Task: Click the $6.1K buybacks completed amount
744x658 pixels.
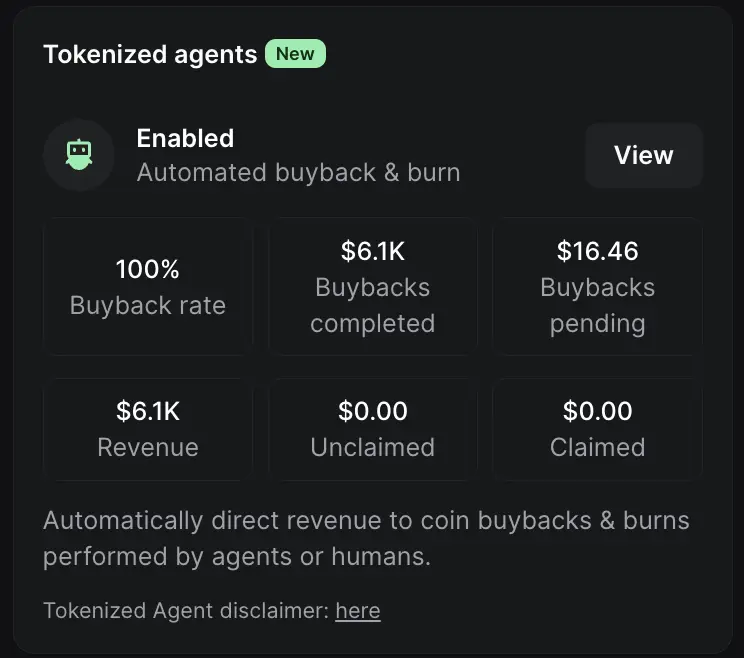Action: [372, 251]
